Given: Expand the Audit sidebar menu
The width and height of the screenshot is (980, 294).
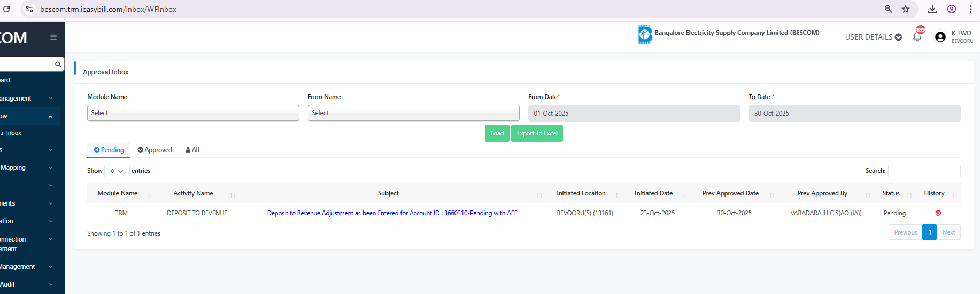Looking at the screenshot, I should (30, 284).
